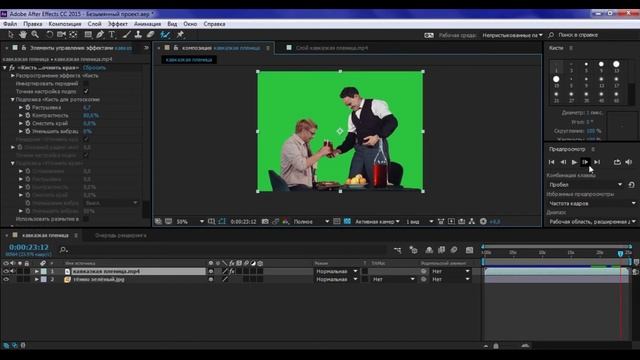Expand the Распространение эффекта section

pyautogui.click(x=13, y=76)
